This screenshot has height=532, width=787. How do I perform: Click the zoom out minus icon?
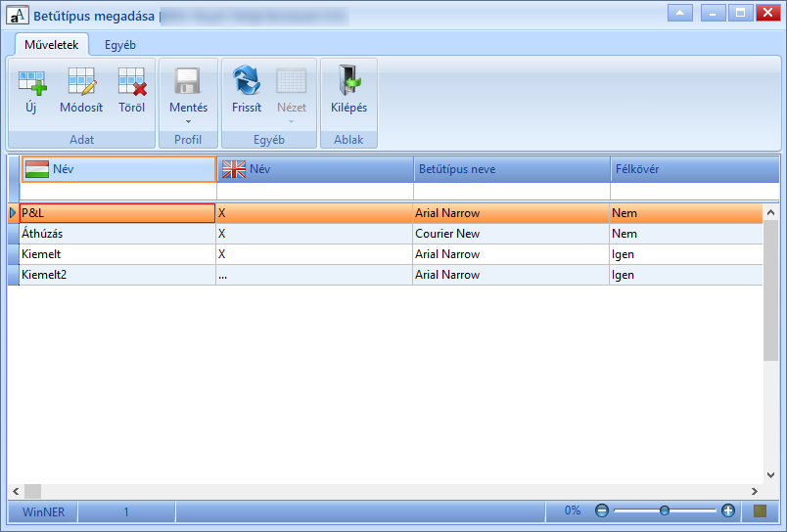(601, 510)
